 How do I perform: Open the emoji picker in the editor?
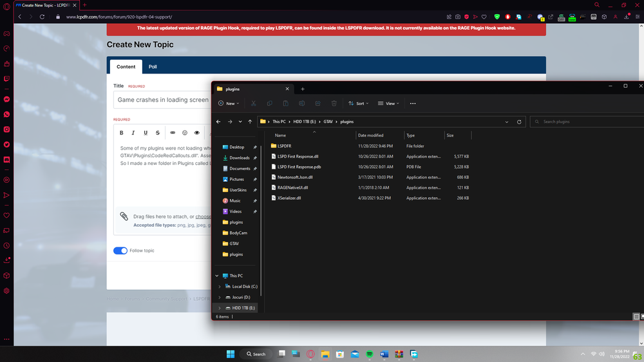pyautogui.click(x=185, y=133)
